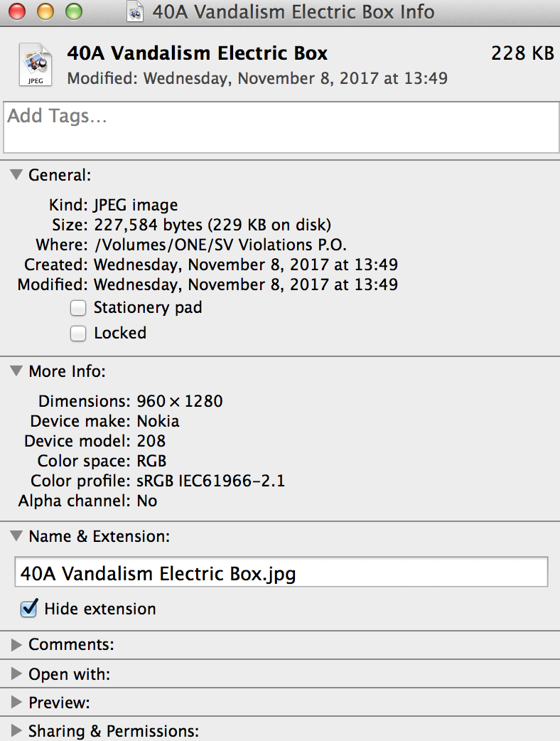
Task: Click the green zoom window button
Action: click(x=74, y=11)
